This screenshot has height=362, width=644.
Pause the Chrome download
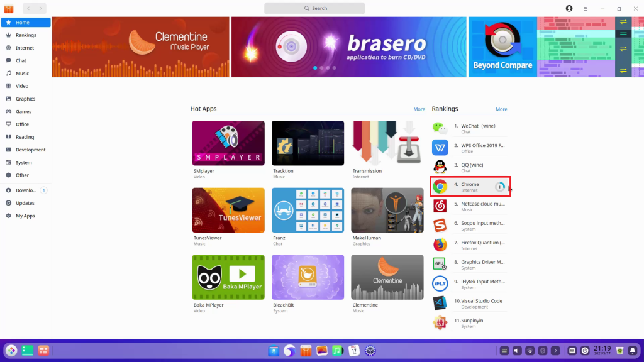500,187
